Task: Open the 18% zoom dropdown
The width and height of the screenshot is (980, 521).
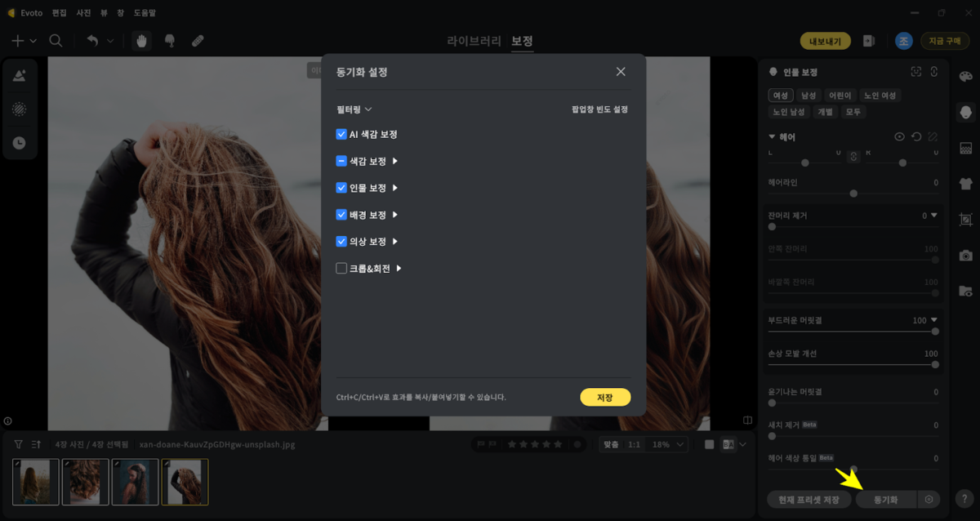Action: [670, 444]
